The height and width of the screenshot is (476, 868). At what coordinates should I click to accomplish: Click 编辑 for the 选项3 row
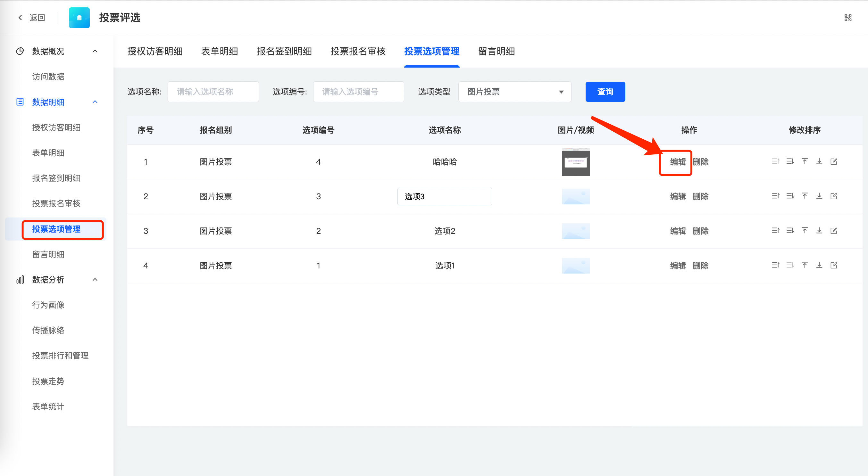point(678,197)
